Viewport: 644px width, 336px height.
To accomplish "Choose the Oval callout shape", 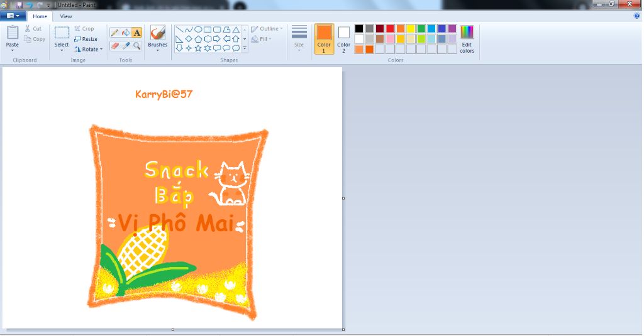I will click(x=226, y=48).
